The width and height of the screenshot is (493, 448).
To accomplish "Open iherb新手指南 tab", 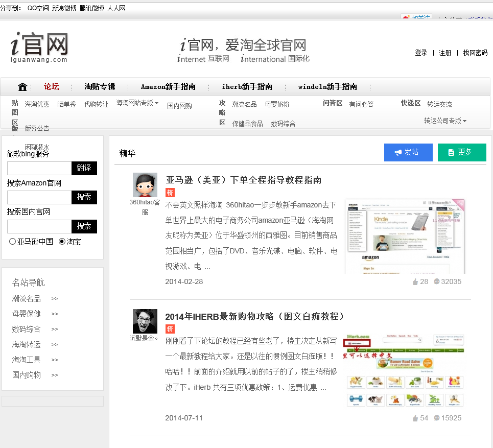I will [247, 86].
